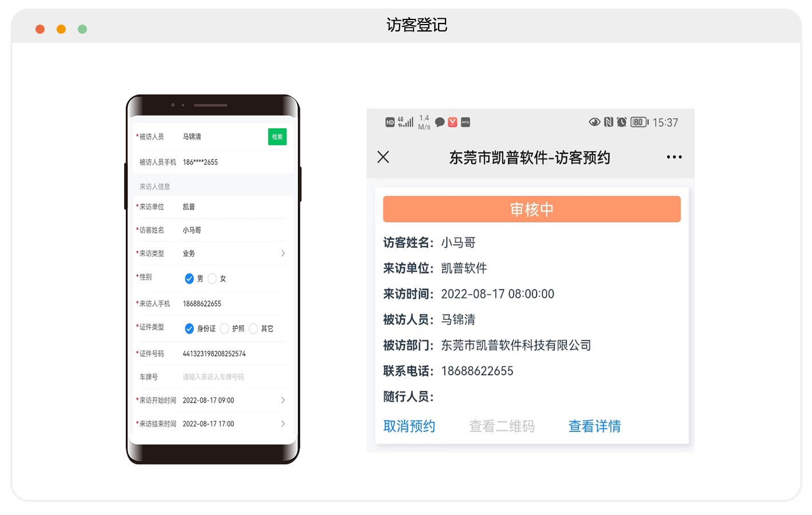
Task: Click the NFC status bar icon
Action: (x=608, y=122)
